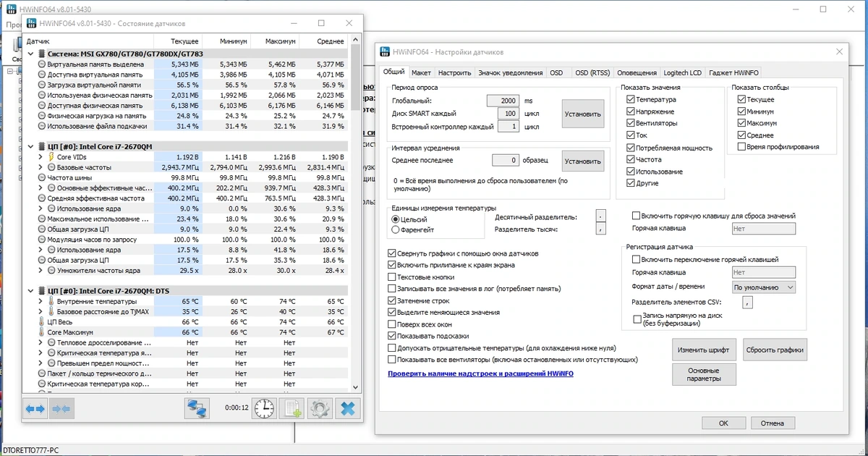Select the Фаренгейт radio button
This screenshot has width=868, height=456.
pos(395,229)
